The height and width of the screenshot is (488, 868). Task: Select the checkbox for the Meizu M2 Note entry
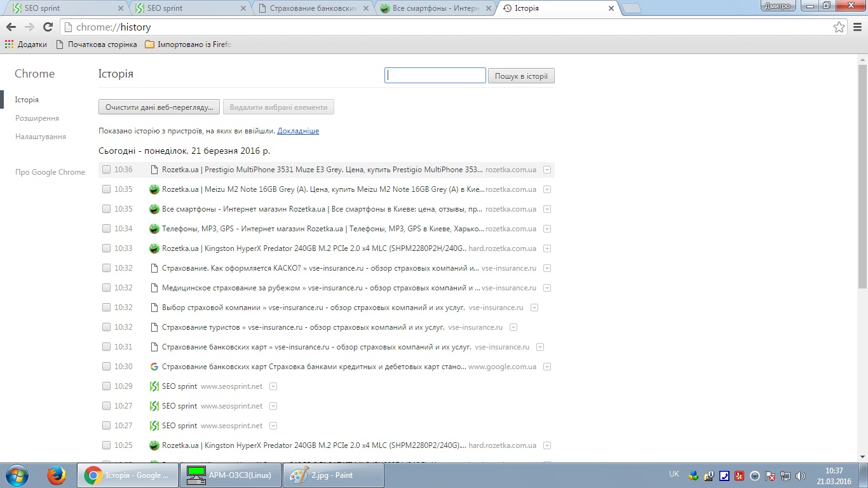pyautogui.click(x=106, y=189)
